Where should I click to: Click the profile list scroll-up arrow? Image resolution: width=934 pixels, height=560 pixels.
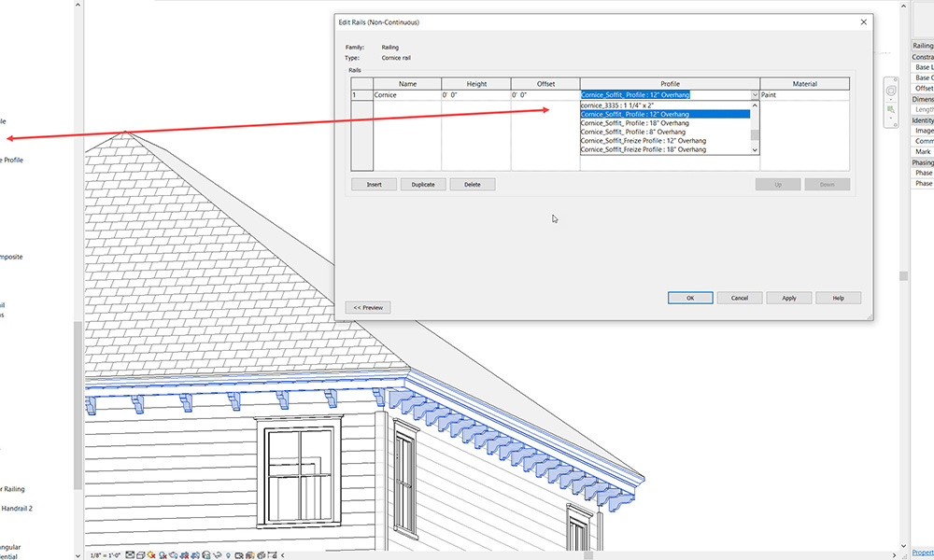[x=755, y=105]
